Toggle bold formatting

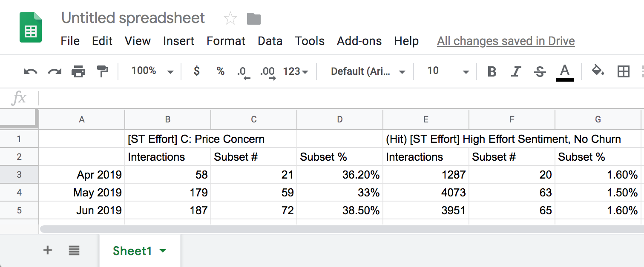492,71
